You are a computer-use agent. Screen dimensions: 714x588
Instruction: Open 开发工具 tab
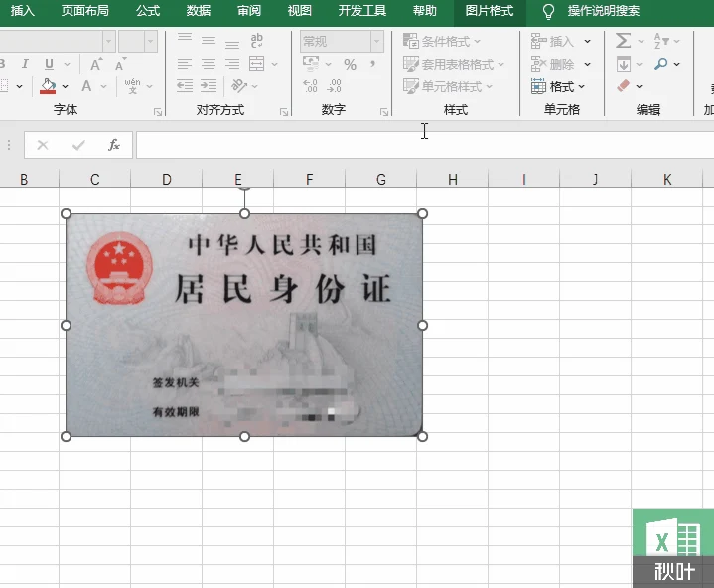click(x=362, y=11)
